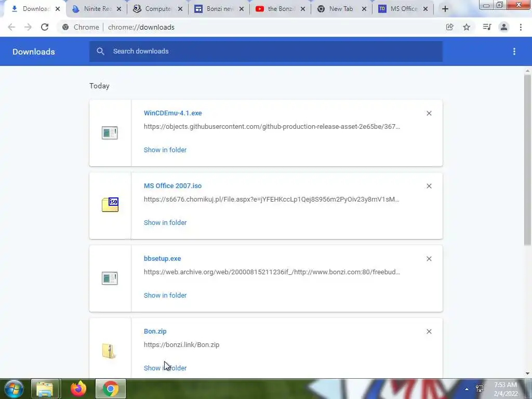Open the Windows Start menu orb
This screenshot has height=399, width=532.
(x=14, y=389)
